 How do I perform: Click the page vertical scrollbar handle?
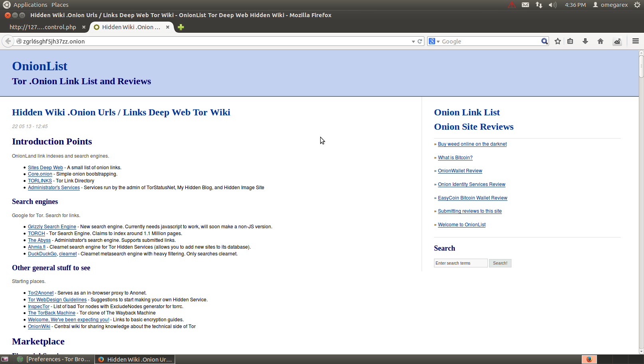pos(641,66)
